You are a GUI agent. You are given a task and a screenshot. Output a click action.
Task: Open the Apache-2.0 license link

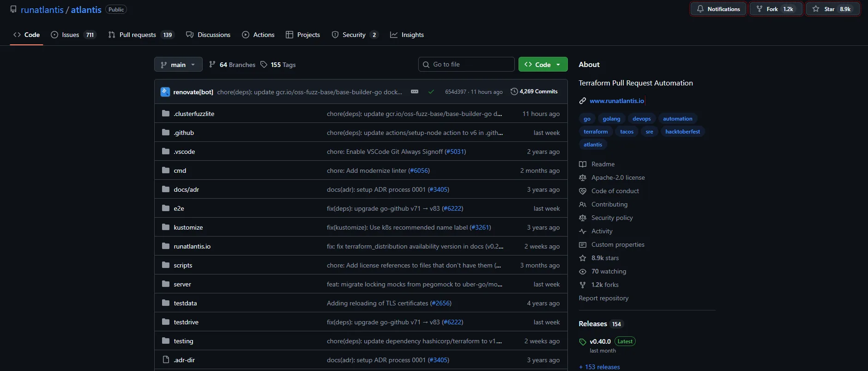pos(618,177)
